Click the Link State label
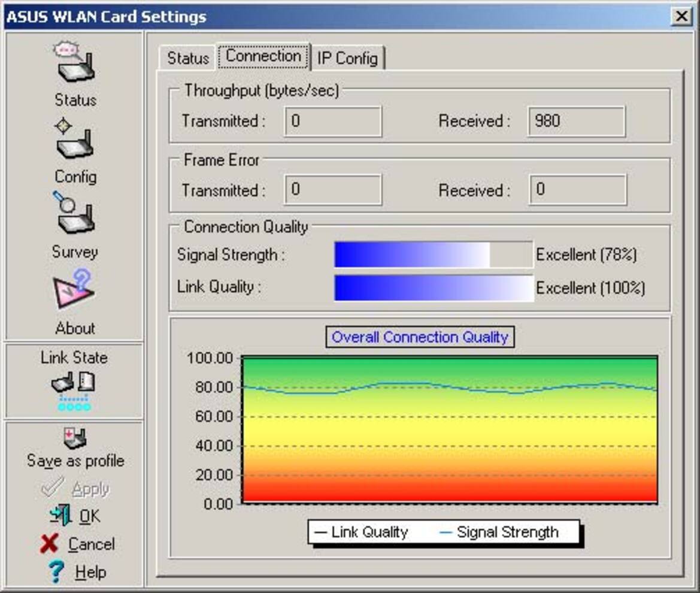The image size is (700, 593). click(74, 358)
